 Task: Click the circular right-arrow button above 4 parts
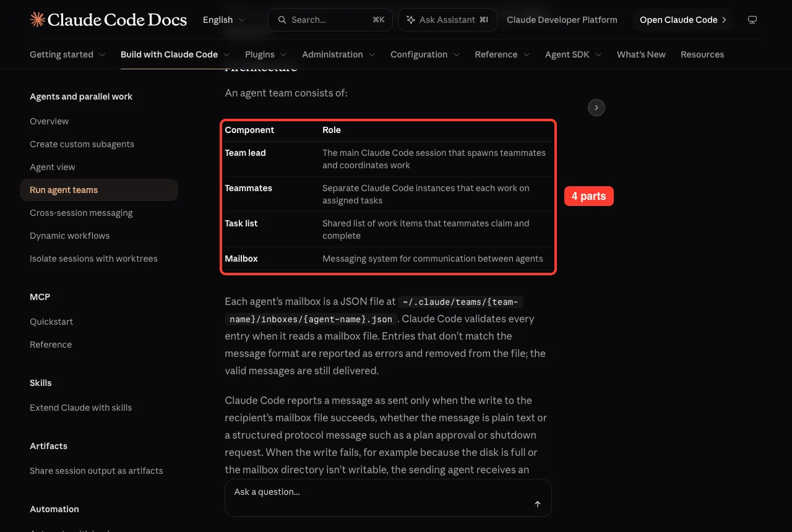596,108
